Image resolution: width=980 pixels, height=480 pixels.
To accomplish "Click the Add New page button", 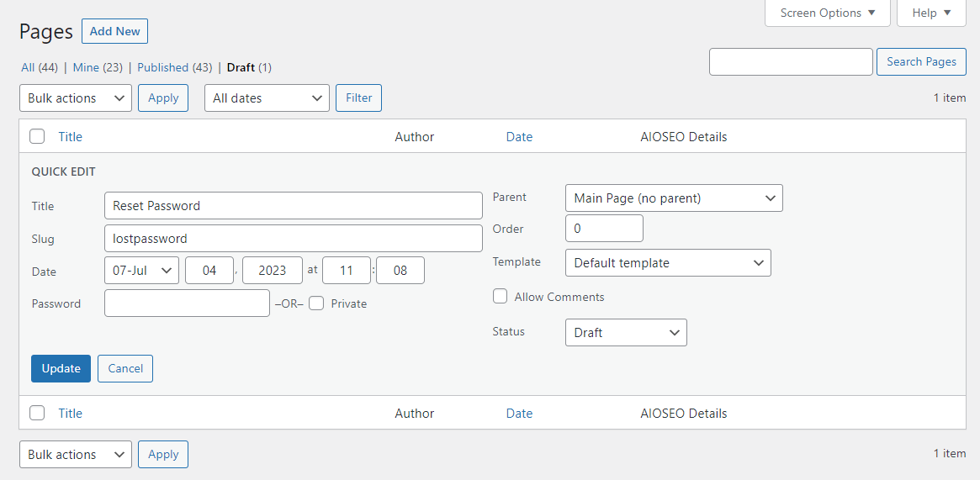I will tap(114, 31).
